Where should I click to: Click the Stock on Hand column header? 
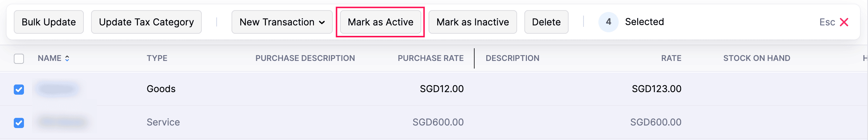757,58
